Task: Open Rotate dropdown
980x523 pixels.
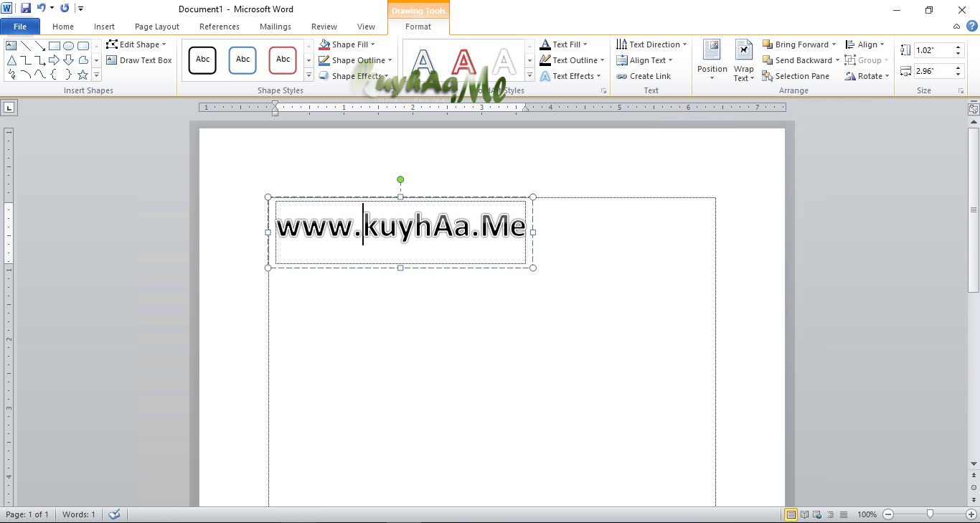Action: click(x=867, y=76)
